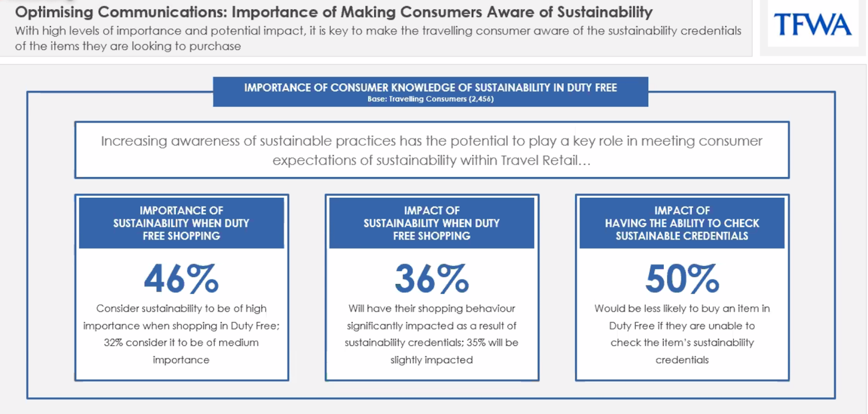Click the 46% statistic

(x=181, y=279)
